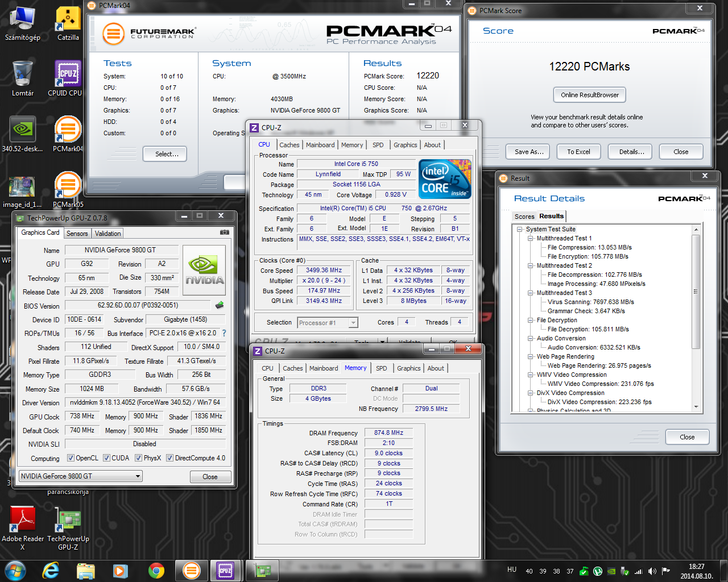Open the Windows Start menu orb
Viewport: 728px width, 582px height.
coord(15,571)
